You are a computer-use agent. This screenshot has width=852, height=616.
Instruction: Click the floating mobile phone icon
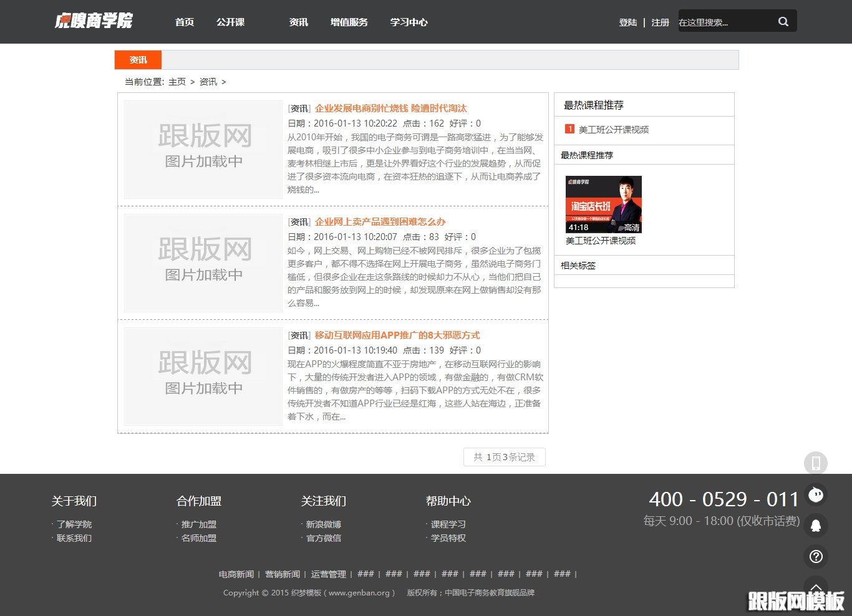[x=816, y=463]
